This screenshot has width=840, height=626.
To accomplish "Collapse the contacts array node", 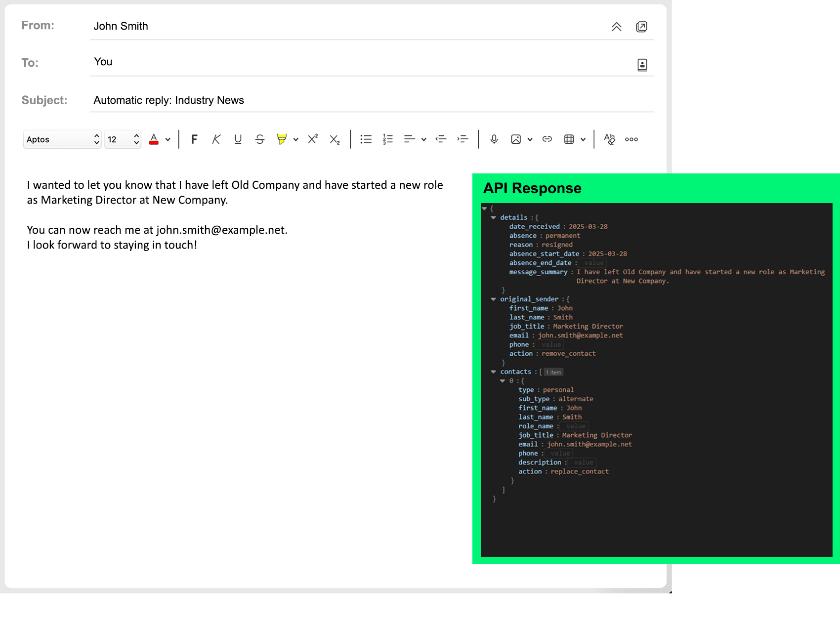I will click(493, 372).
